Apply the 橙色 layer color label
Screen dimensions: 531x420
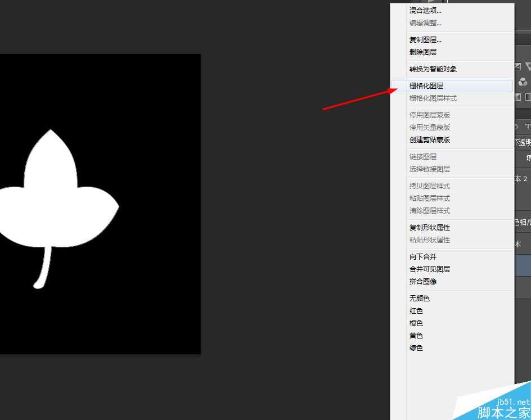416,323
